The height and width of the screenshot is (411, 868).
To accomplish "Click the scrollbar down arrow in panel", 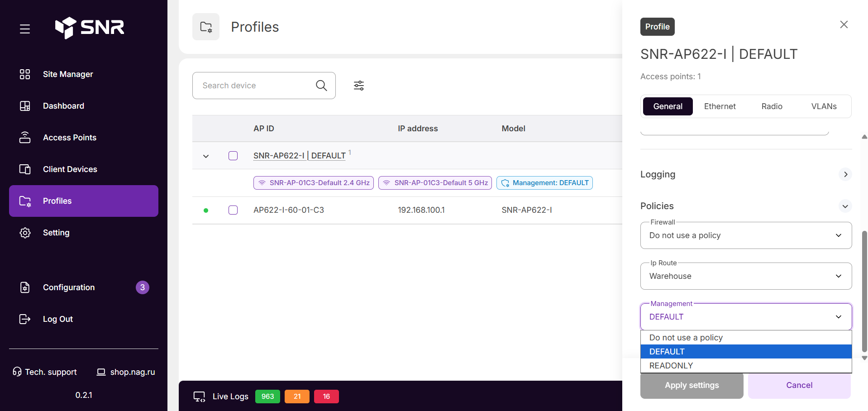I will tap(864, 358).
